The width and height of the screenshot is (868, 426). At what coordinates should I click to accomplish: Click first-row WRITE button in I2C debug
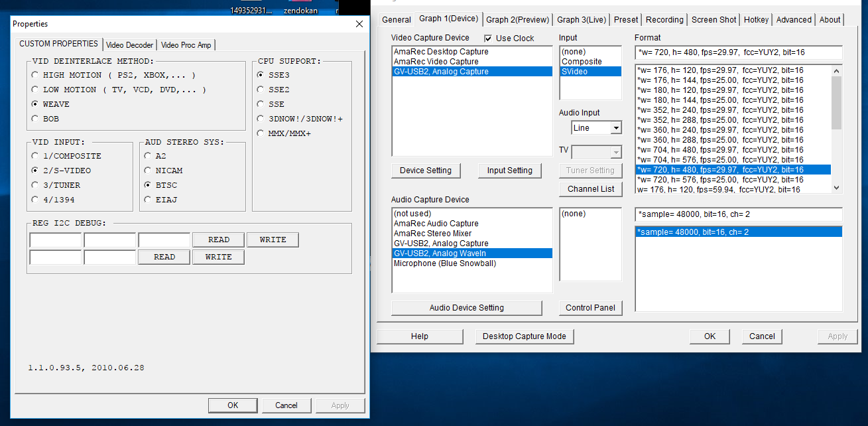[273, 240]
